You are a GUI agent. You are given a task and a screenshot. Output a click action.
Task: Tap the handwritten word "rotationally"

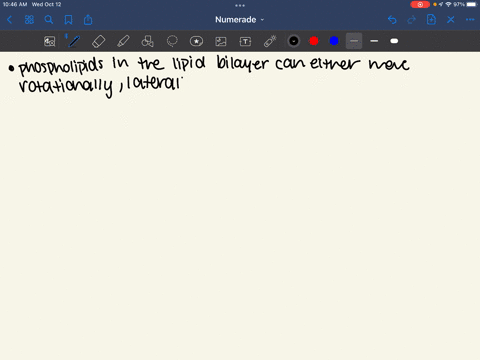66,86
